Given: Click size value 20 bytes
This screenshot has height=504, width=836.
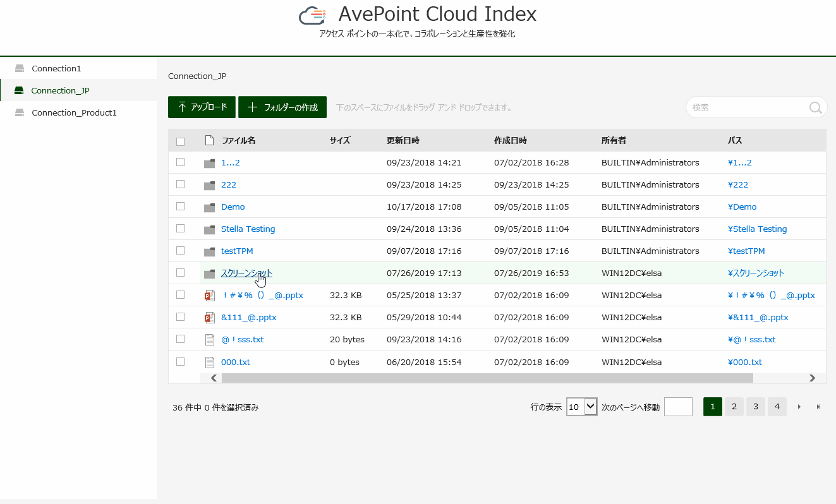Looking at the screenshot, I should pos(347,339).
